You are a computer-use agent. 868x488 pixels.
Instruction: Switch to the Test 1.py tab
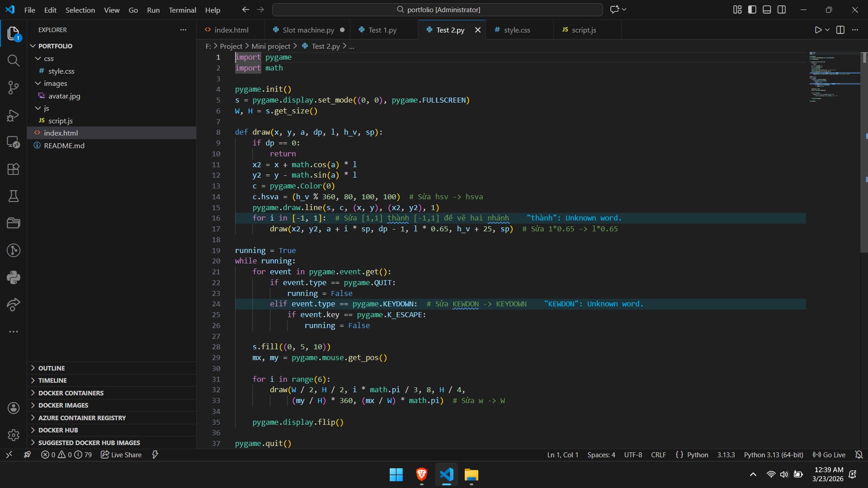pos(382,30)
